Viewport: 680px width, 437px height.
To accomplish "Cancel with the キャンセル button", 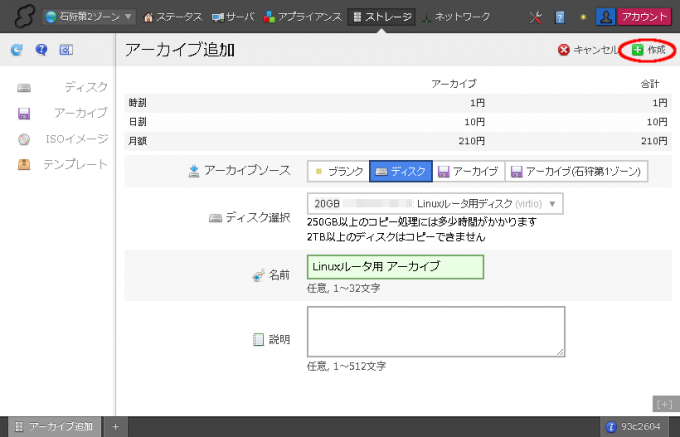I will [587, 49].
